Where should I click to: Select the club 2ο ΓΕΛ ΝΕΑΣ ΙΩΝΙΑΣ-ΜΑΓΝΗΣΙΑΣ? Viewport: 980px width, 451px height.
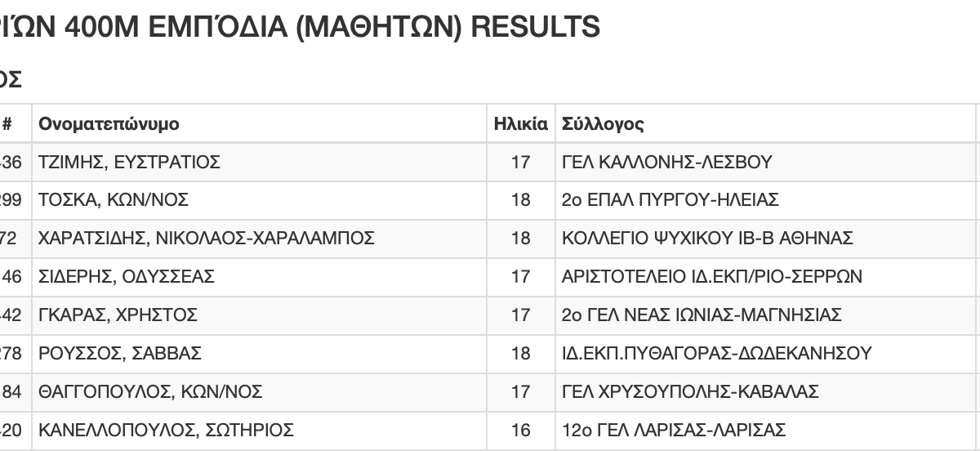click(702, 315)
